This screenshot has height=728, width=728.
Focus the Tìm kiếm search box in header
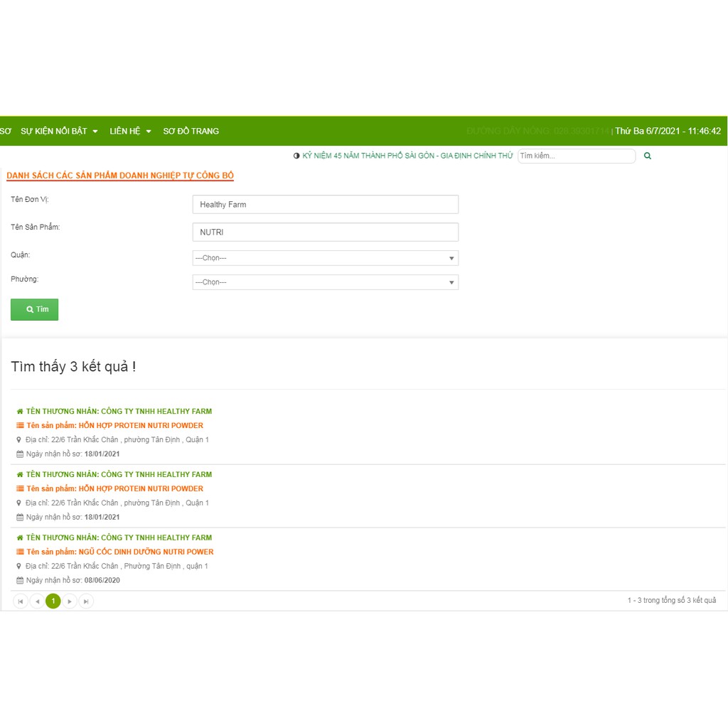[x=576, y=156]
